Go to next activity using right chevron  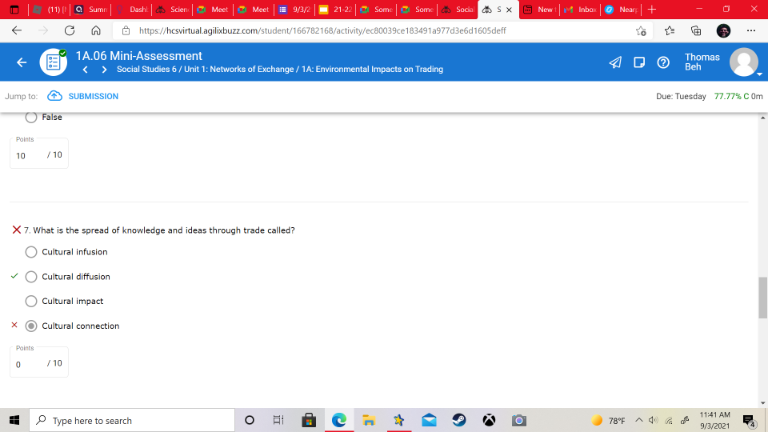pyautogui.click(x=104, y=70)
